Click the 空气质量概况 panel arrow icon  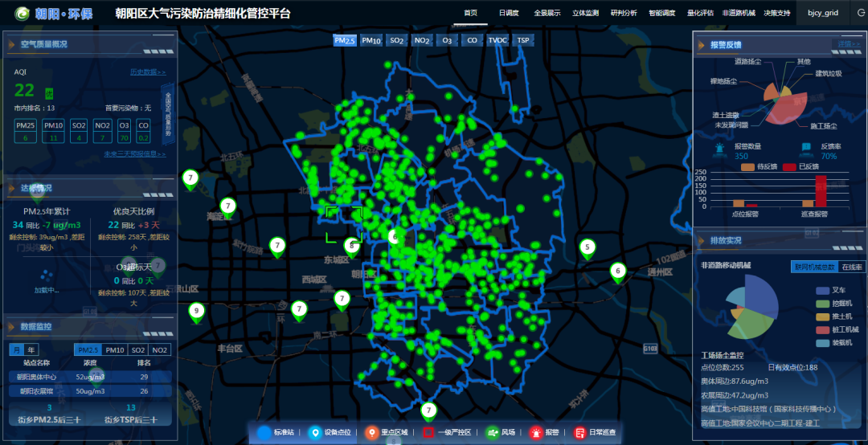tap(11, 44)
